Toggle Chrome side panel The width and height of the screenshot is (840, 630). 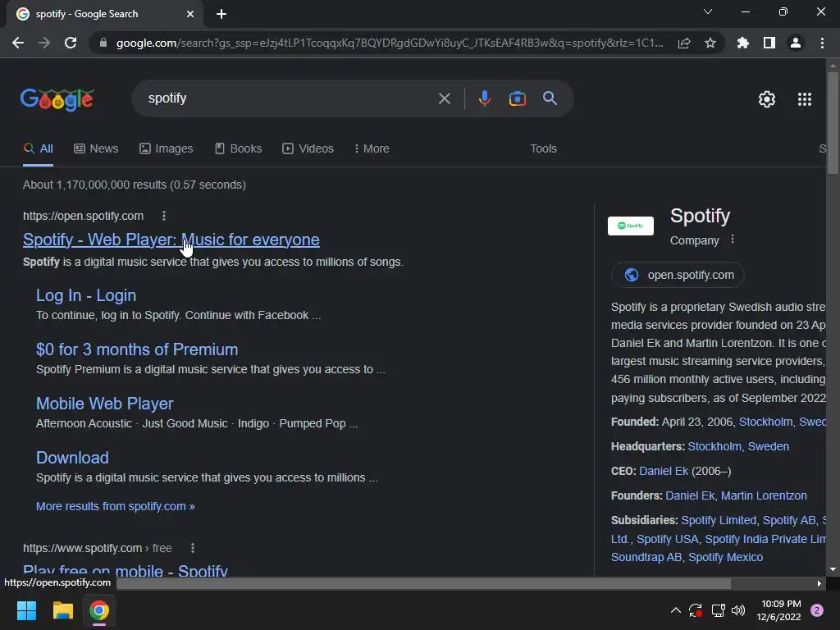(x=769, y=43)
